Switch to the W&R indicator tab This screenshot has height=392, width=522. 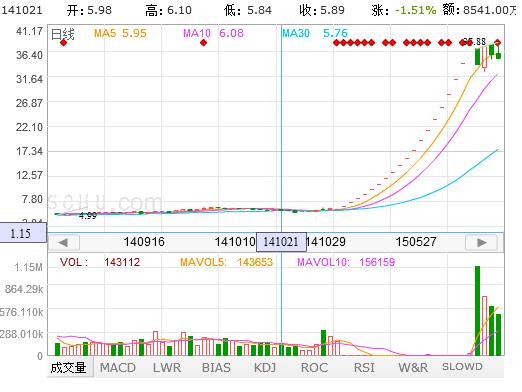tap(413, 368)
